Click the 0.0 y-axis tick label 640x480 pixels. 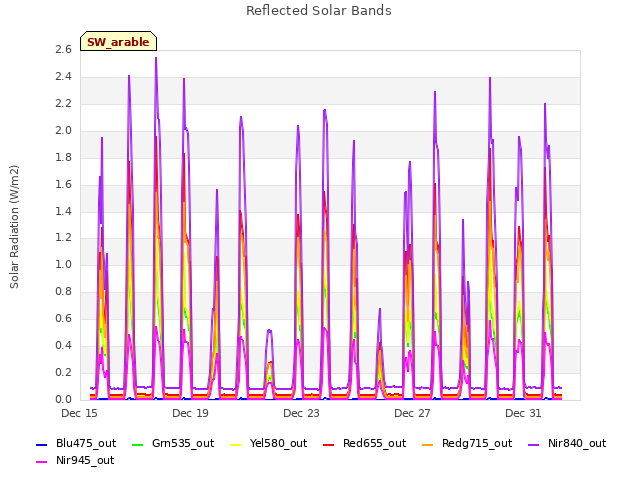[64, 399]
